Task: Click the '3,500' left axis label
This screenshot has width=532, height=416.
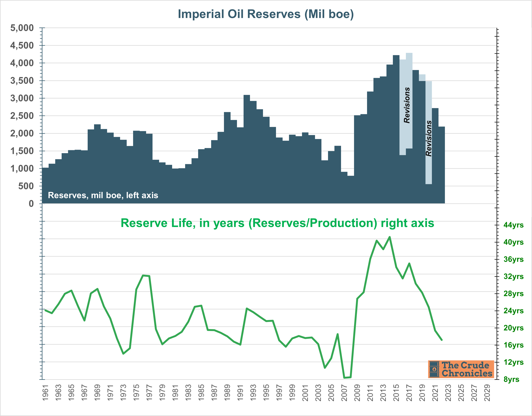Action: [22, 81]
